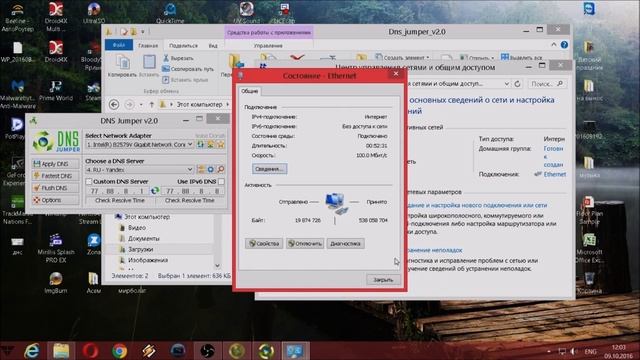Screen dimensions: 640x360
Task: Click Скопировать путь in the Explorer ribbon
Action: [x=188, y=69]
